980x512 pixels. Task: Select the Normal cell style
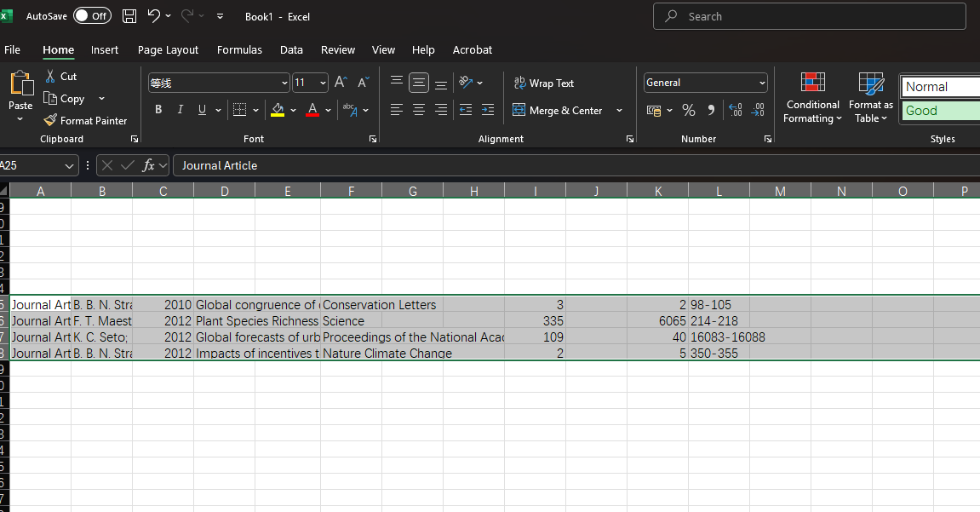(x=941, y=87)
